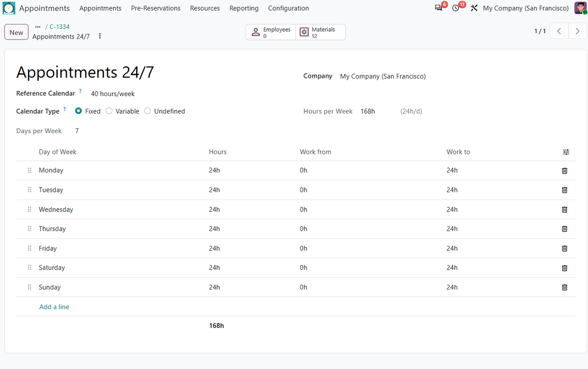The width and height of the screenshot is (588, 369).
Task: Click the Monday row drag handle
Action: coord(29,170)
